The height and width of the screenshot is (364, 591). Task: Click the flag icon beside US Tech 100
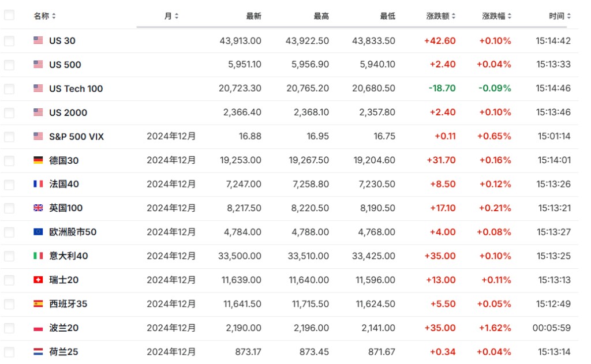pos(38,88)
